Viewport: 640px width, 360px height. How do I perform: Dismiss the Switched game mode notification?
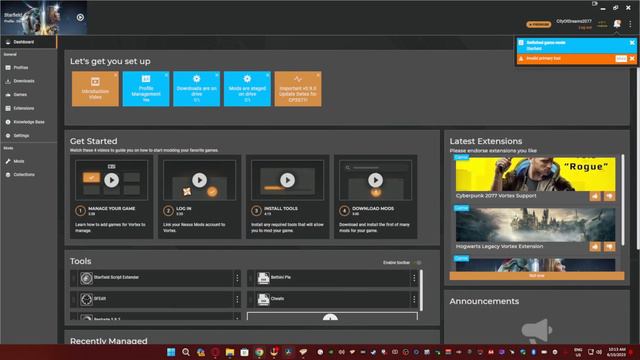[632, 42]
